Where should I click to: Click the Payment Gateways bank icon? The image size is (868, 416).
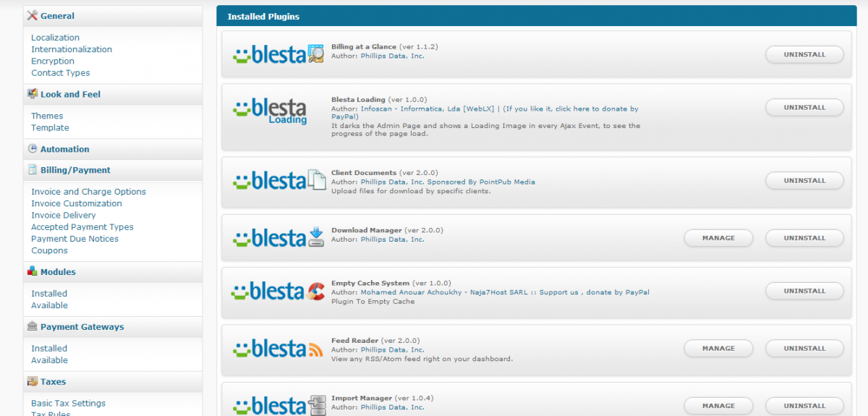32,326
